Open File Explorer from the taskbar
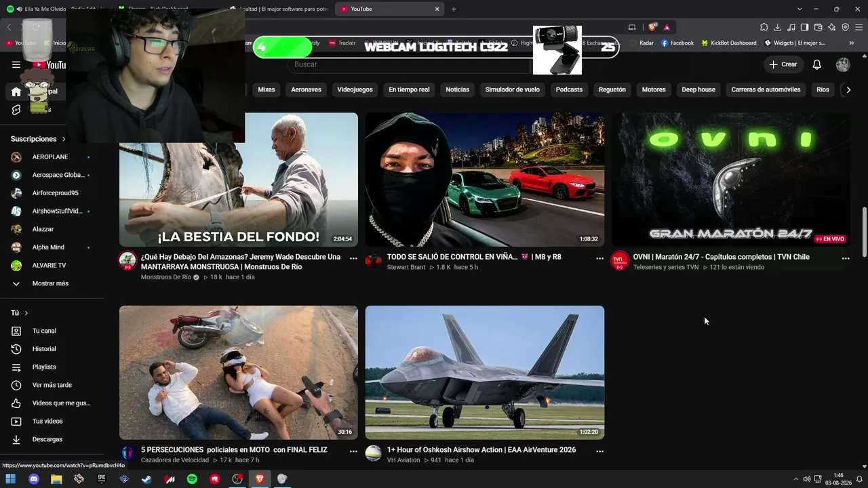Viewport: 868px width, 488px height. [56, 479]
